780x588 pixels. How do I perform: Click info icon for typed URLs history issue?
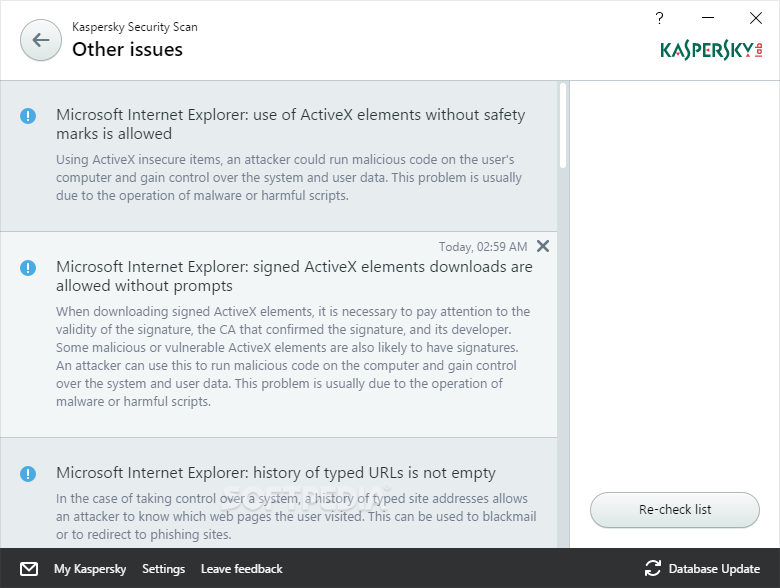coord(28,474)
